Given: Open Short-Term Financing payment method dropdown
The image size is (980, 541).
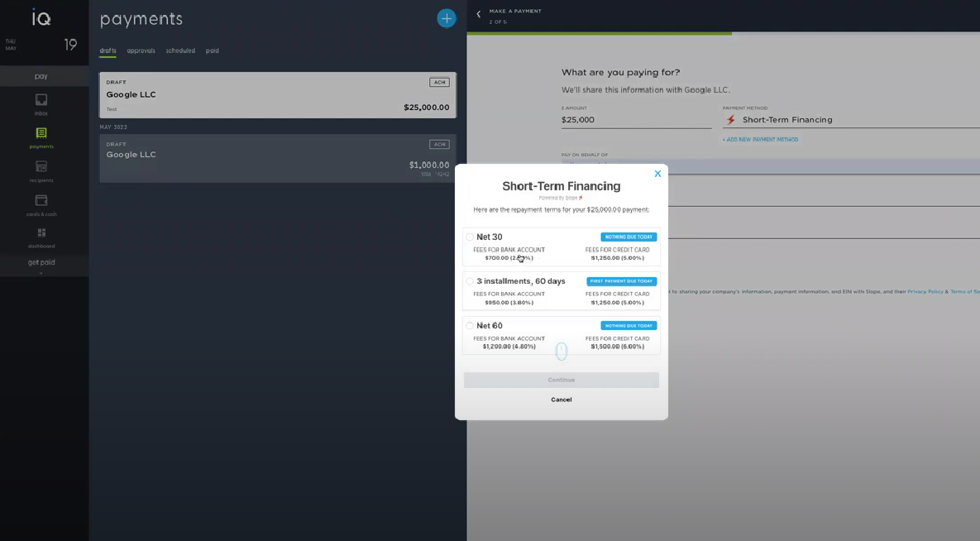Looking at the screenshot, I should pos(851,119).
